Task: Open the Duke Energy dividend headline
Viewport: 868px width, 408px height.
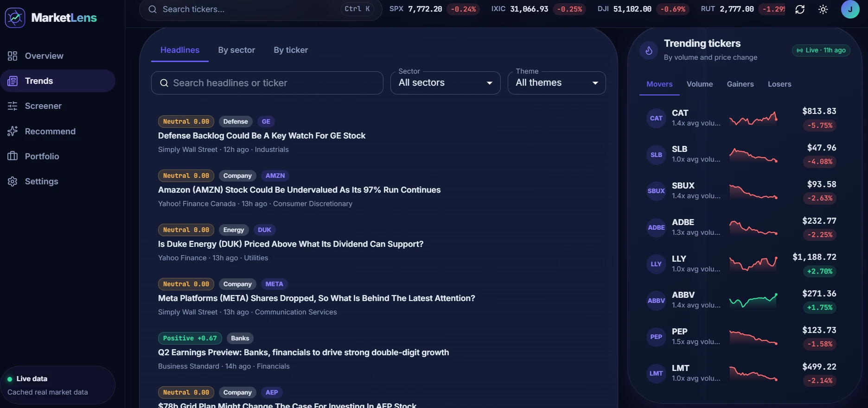Action: coord(291,244)
